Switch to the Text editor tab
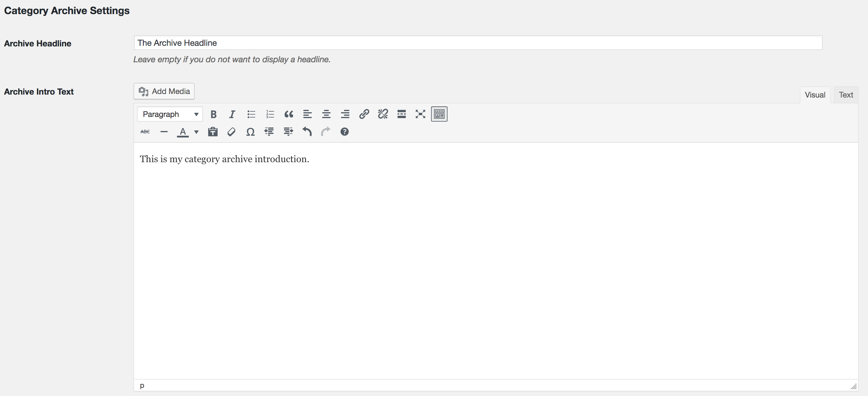The height and width of the screenshot is (396, 868). [x=846, y=95]
